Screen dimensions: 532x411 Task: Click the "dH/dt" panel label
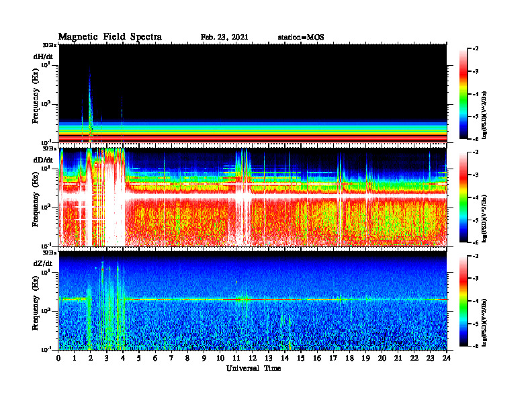(x=43, y=56)
